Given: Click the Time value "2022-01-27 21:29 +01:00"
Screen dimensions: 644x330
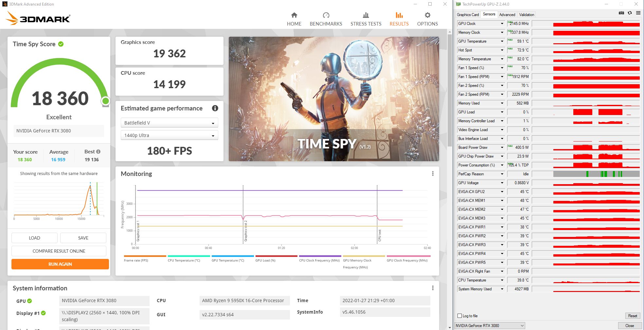Looking at the screenshot, I should pyautogui.click(x=385, y=301).
